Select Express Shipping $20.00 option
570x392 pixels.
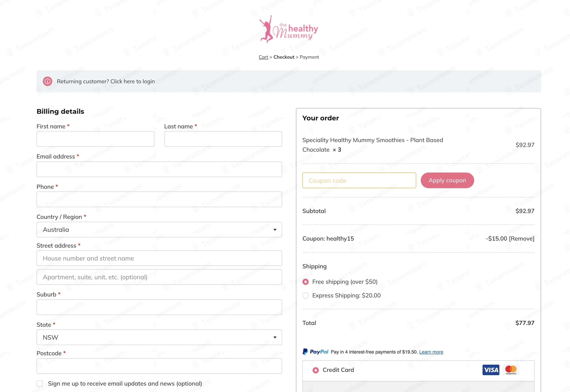(306, 295)
